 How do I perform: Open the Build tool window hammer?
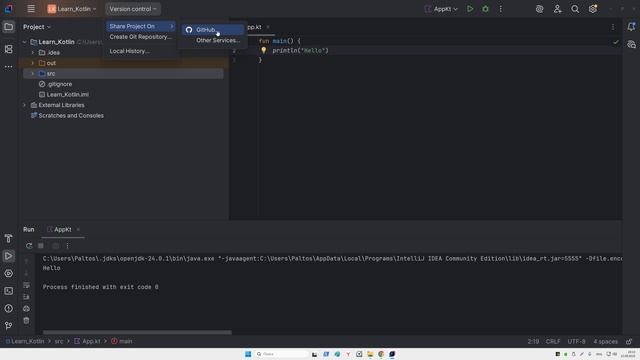coord(9,238)
